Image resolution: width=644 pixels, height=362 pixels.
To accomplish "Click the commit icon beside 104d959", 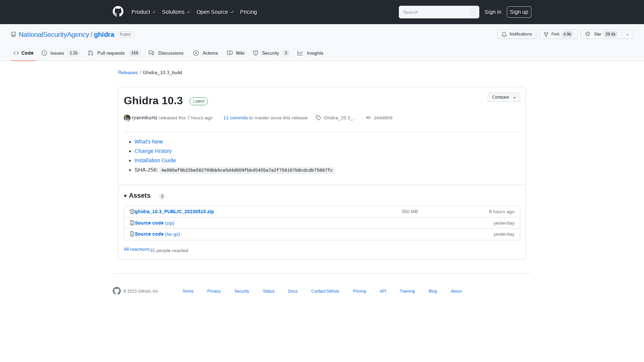I will [x=368, y=118].
